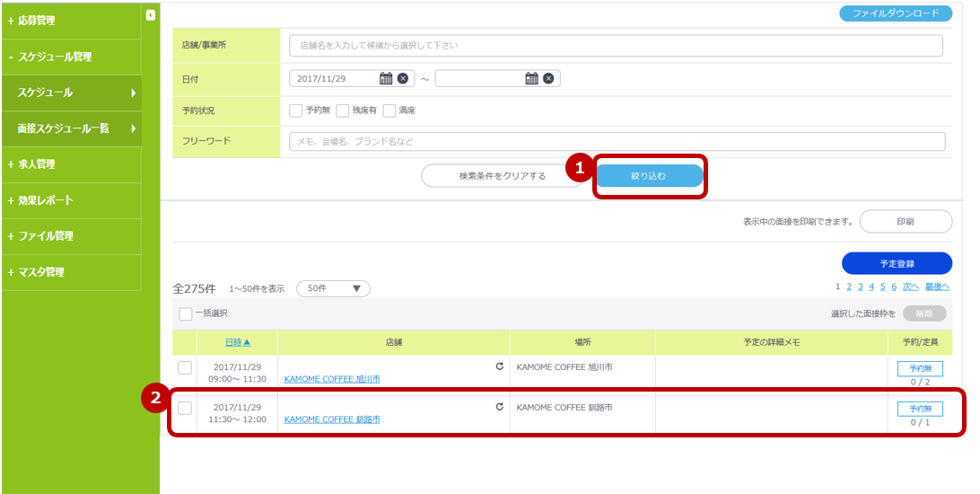Screen dimensions: 980x494
Task: Open the 50件 page size dropdown
Action: (x=333, y=288)
